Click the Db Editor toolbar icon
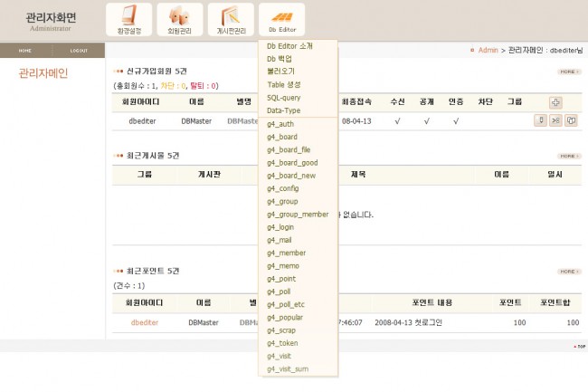 coord(281,20)
